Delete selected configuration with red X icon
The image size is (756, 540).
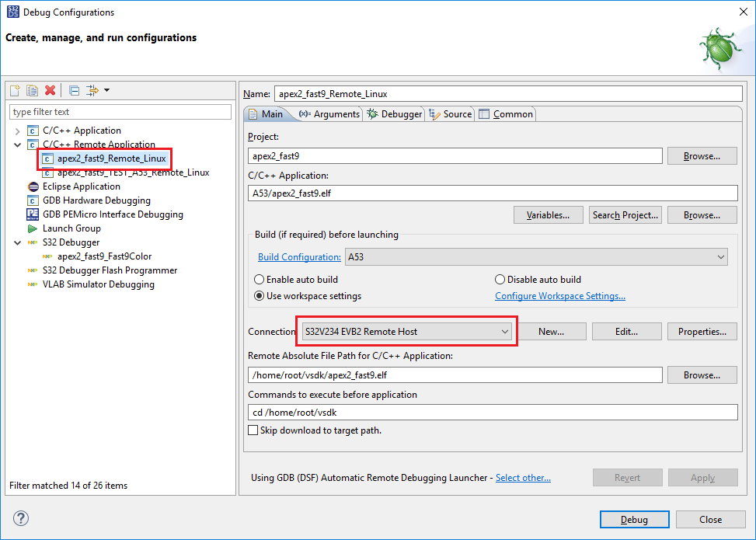(x=51, y=91)
